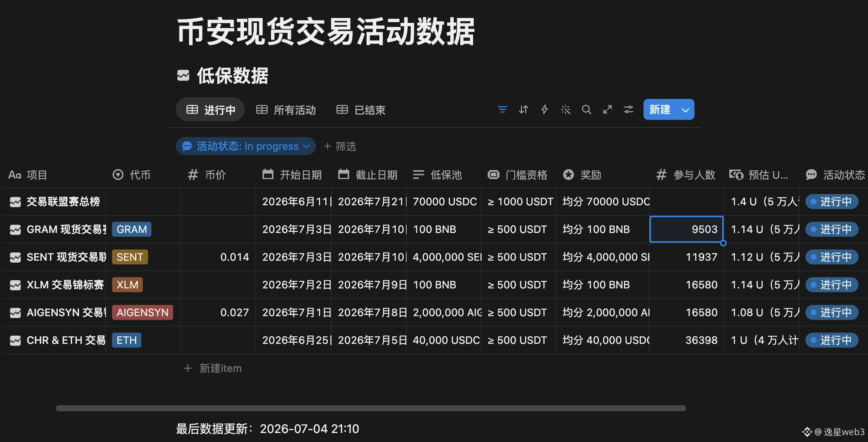Screen dimensions: 868x442
Task: Click page icon of XLM 交易锦标赛 row
Action: tap(15, 285)
